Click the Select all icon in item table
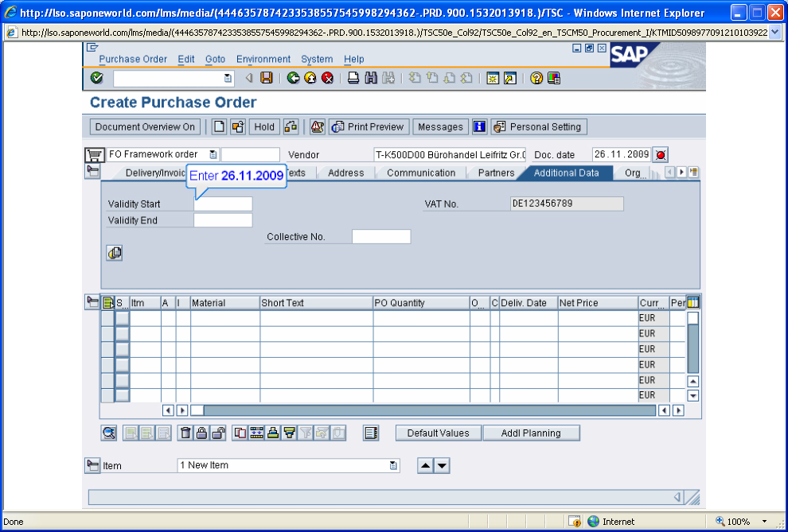This screenshot has height=532, width=788. 108,303
